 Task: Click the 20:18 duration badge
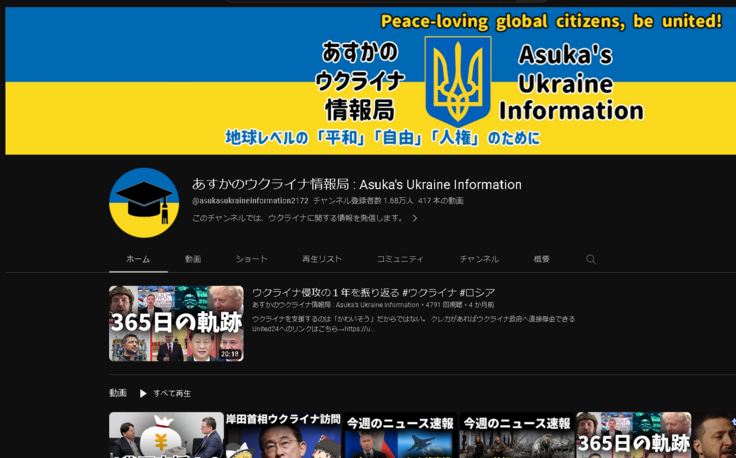230,354
